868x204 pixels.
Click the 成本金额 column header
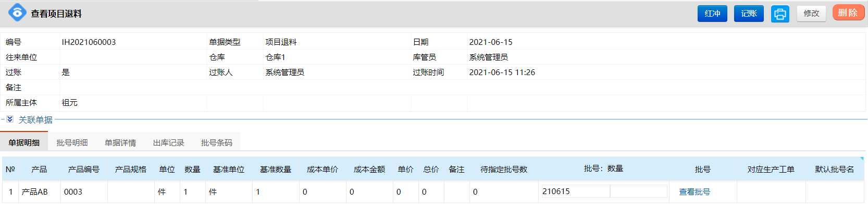click(x=369, y=170)
